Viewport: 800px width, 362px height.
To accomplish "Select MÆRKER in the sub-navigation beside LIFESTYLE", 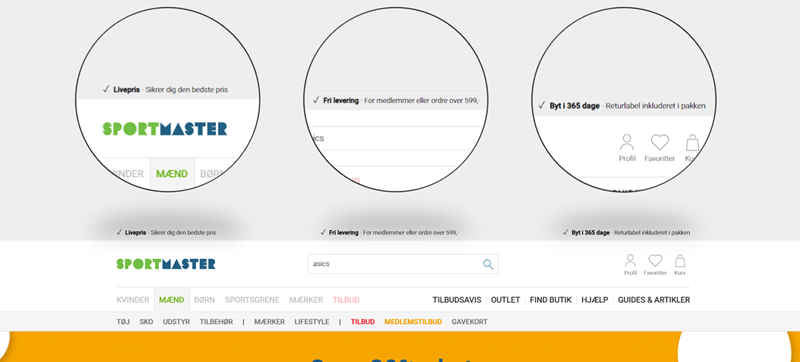I will click(269, 322).
